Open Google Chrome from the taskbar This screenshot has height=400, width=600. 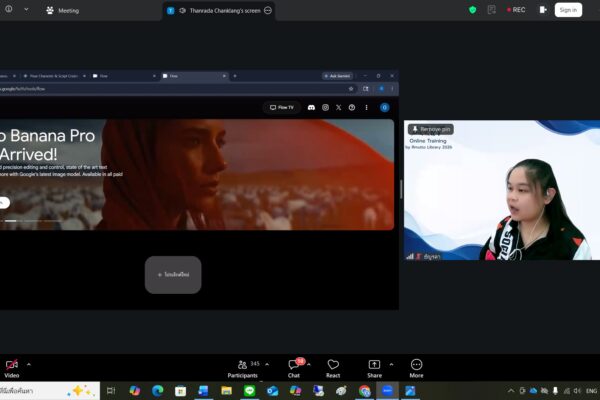point(364,391)
